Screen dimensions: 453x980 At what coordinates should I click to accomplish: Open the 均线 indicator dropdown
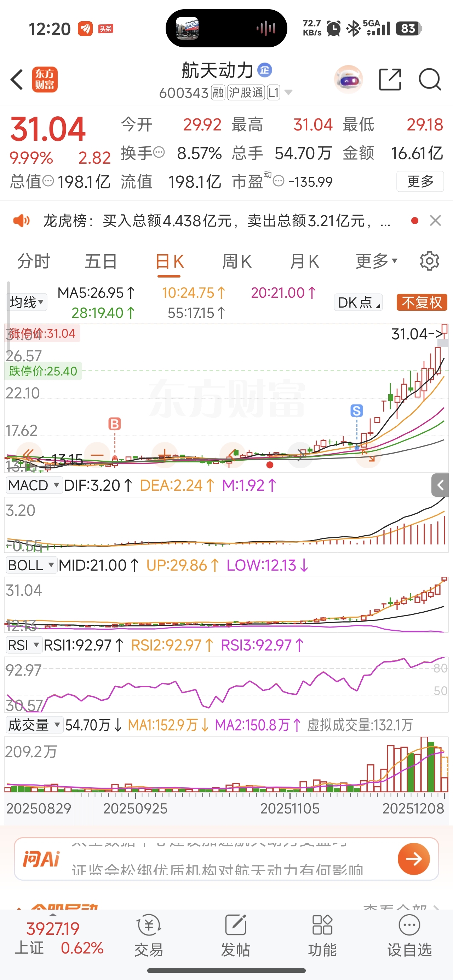point(27,302)
